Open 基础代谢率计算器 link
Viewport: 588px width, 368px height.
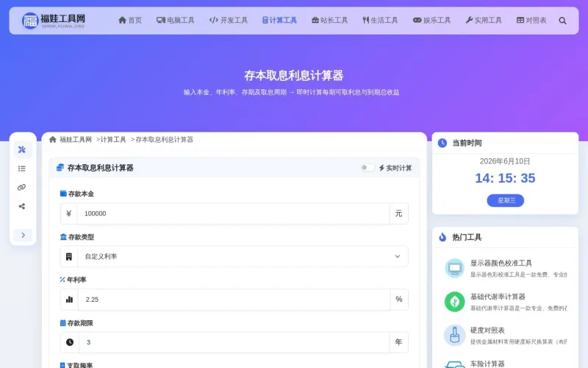pyautogui.click(x=498, y=297)
